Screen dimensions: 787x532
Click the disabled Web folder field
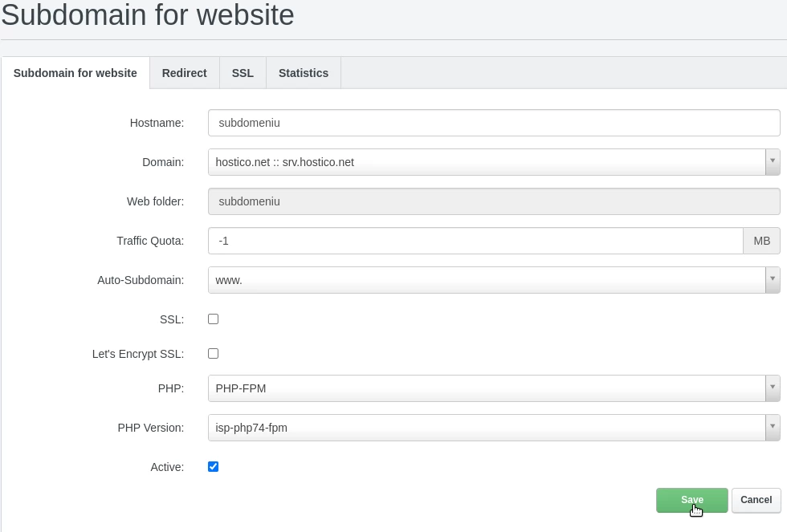493,201
